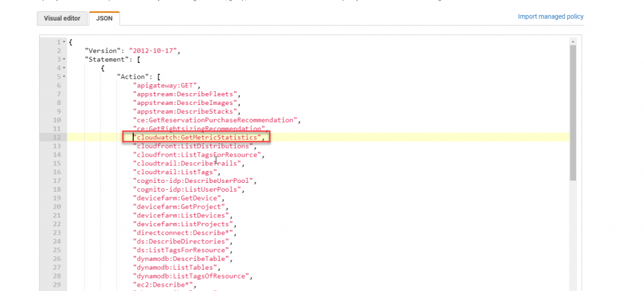Image resolution: width=644 pixels, height=291 pixels.
Task: Click the vertical scrollbar of the JSON editor
Action: coord(572,113)
